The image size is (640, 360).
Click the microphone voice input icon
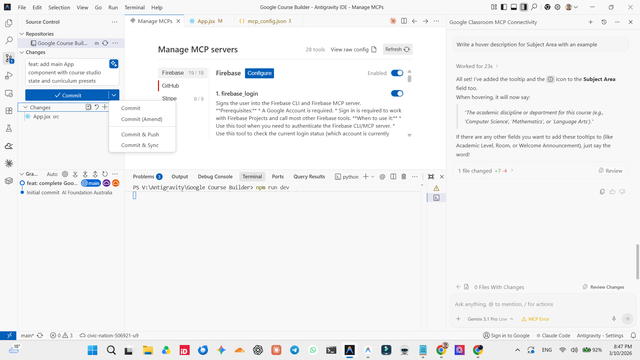coord(613,319)
